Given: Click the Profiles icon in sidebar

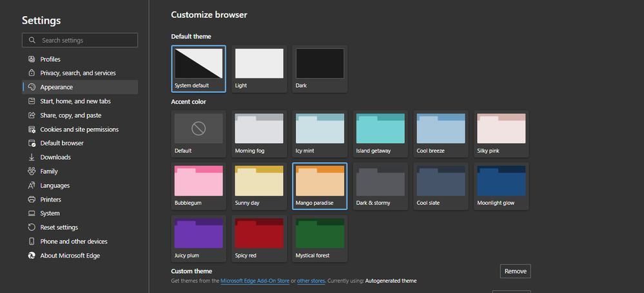Looking at the screenshot, I should pos(32,59).
